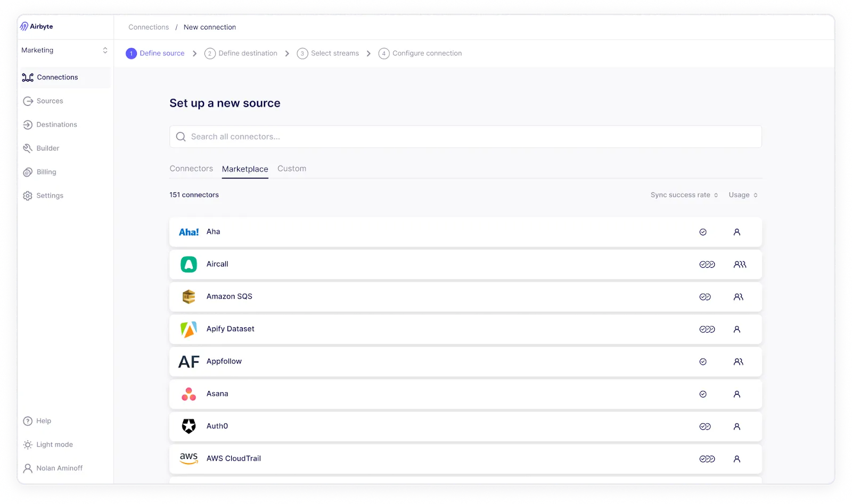This screenshot has height=504, width=852.
Task: Click AWS CloudTrail sync success icon
Action: click(x=707, y=459)
